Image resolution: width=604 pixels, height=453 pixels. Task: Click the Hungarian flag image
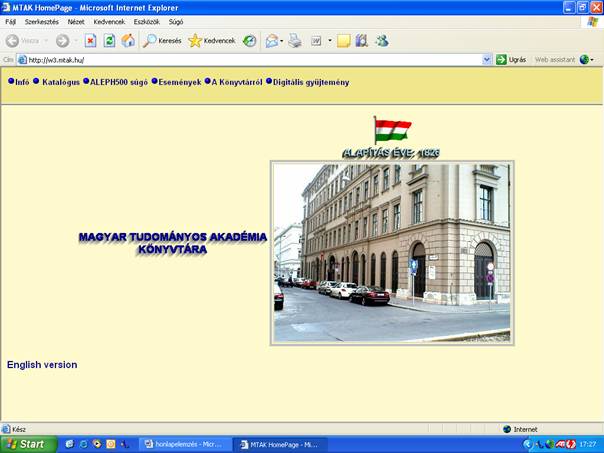[x=392, y=130]
